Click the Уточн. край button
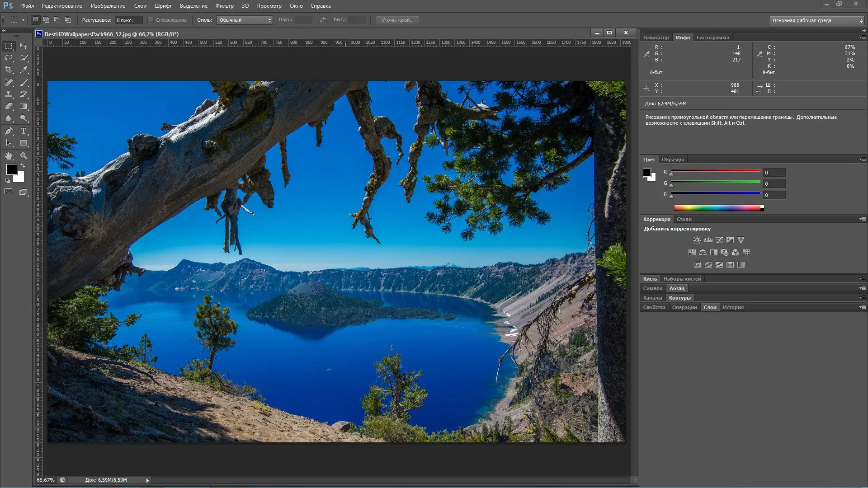Viewport: 868px width, 488px height. coord(397,20)
